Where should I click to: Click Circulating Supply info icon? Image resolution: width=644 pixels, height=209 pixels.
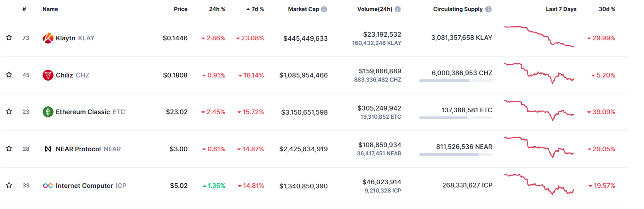click(488, 9)
